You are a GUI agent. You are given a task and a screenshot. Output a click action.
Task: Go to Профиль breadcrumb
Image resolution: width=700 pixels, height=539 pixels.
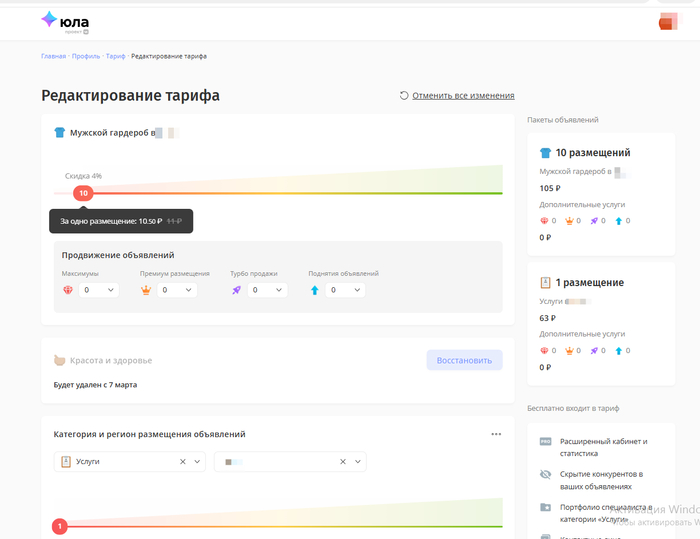coord(86,56)
